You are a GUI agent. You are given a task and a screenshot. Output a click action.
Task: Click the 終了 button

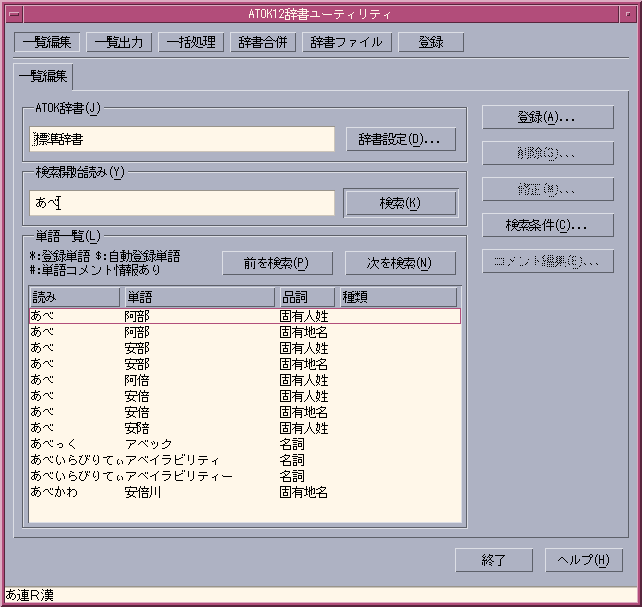coord(494,560)
